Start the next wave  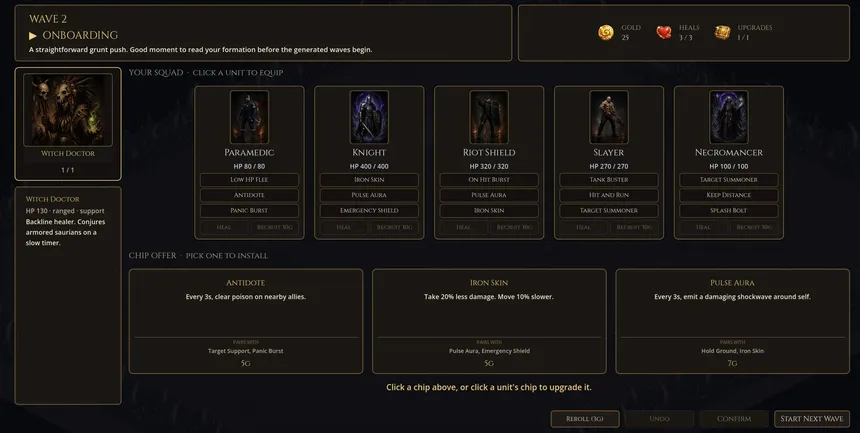coord(812,419)
